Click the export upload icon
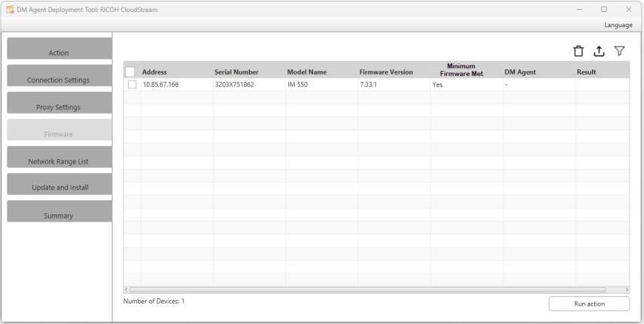The width and height of the screenshot is (644, 324). click(x=599, y=51)
